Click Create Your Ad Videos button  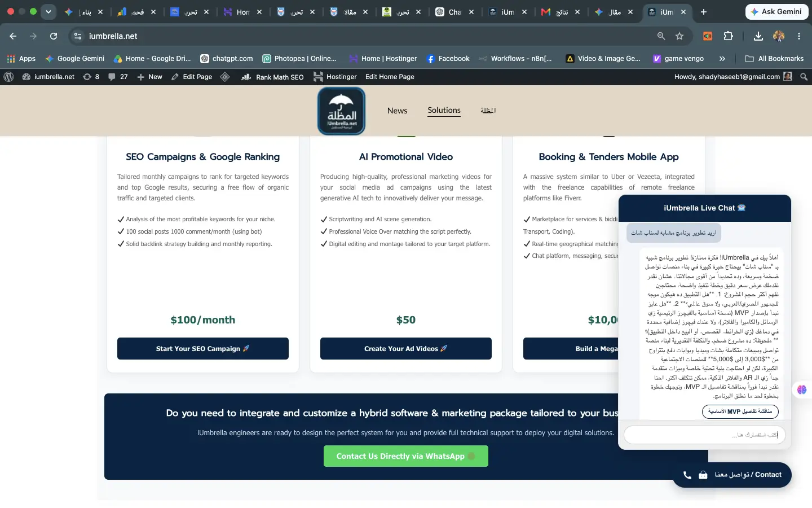pyautogui.click(x=406, y=349)
